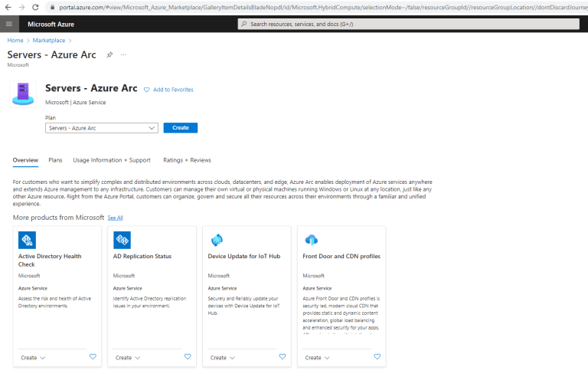Click the AD Replication Status icon
Screen dimensions: 588x387
[122, 240]
